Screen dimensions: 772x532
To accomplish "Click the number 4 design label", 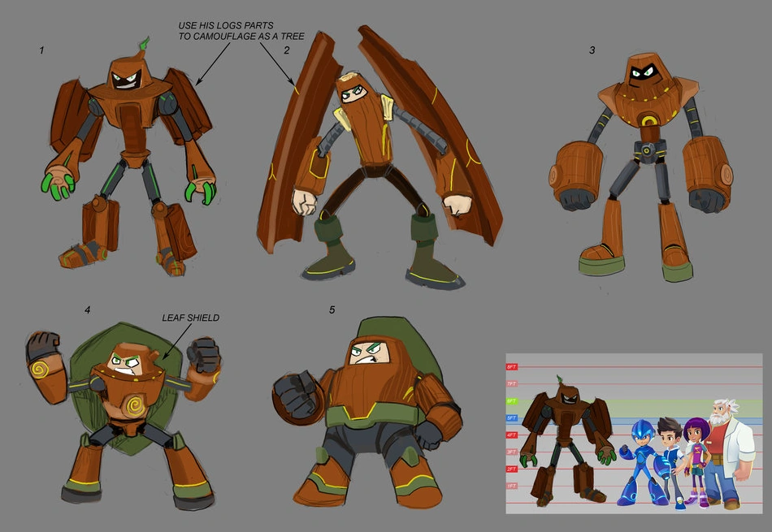I will (x=87, y=310).
